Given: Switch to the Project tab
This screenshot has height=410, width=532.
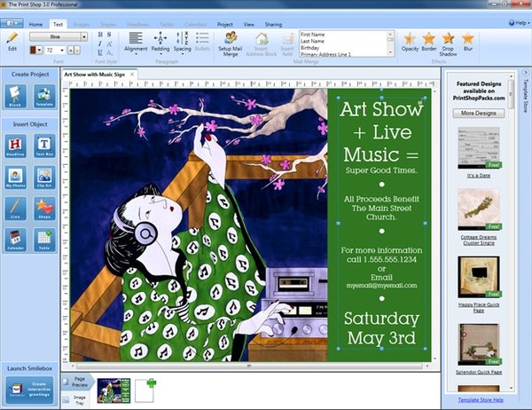Looking at the screenshot, I should [x=225, y=24].
